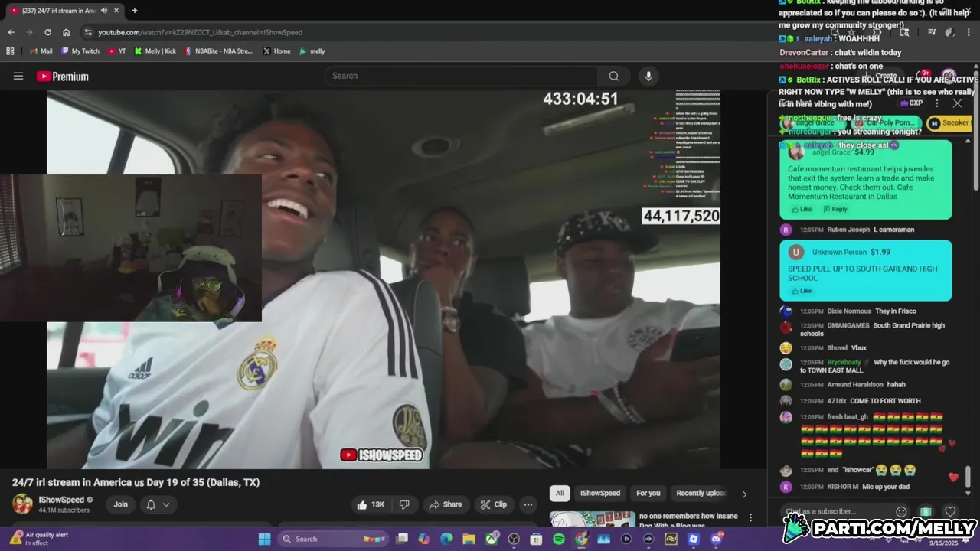The width and height of the screenshot is (980, 551).
Task: Open the apps grid in bookmarks bar
Action: point(10,51)
